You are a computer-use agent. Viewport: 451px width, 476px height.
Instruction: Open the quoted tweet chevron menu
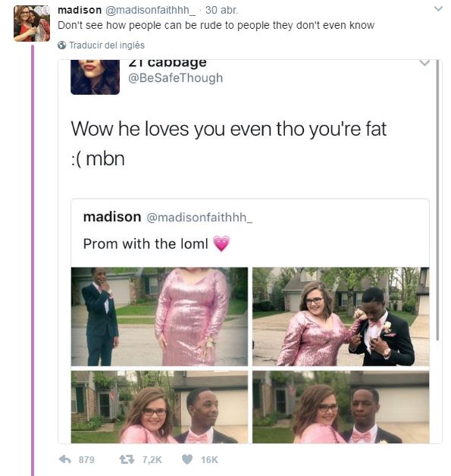(424, 63)
